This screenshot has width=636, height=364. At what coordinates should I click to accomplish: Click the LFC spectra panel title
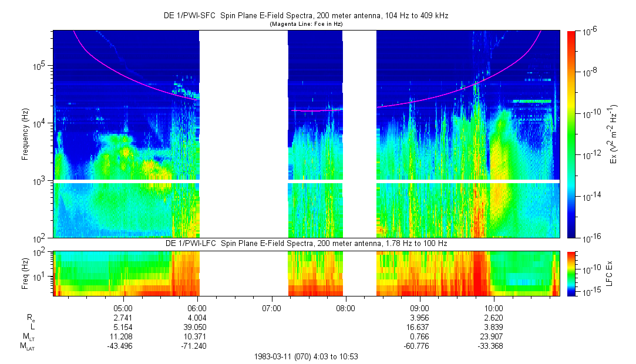[305, 243]
